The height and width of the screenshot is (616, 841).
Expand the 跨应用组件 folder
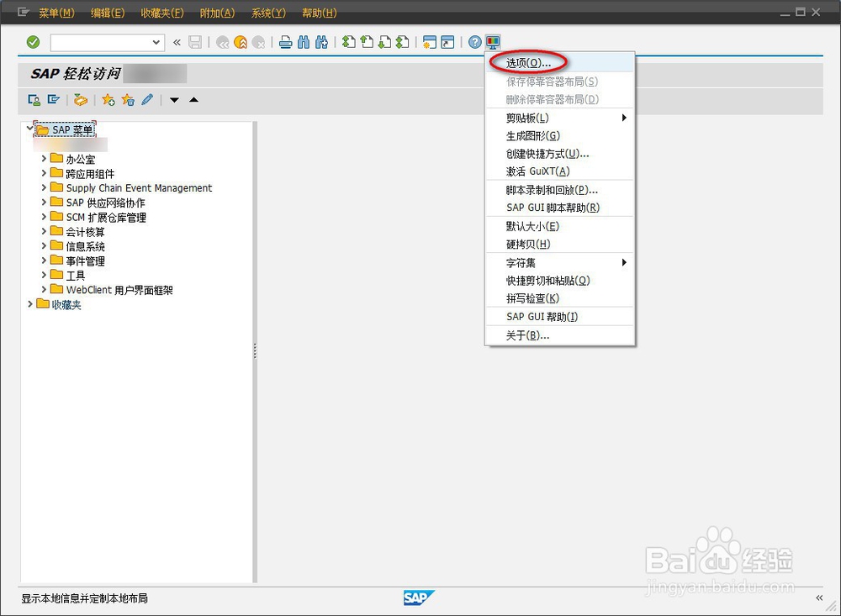pyautogui.click(x=44, y=173)
